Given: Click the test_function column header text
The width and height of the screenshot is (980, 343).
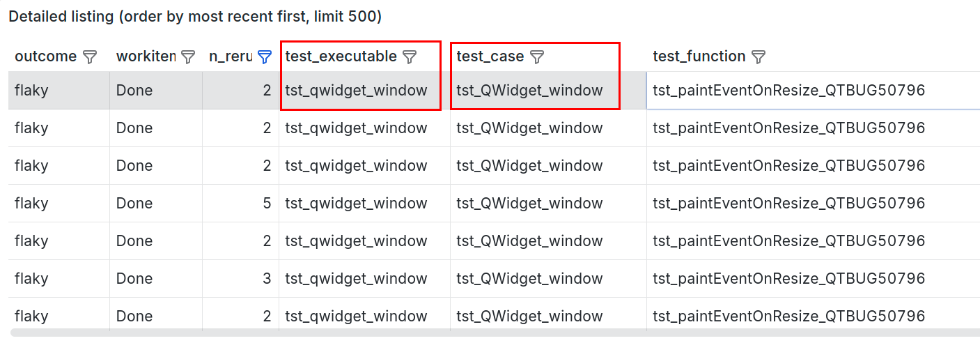Looking at the screenshot, I should click(x=699, y=56).
